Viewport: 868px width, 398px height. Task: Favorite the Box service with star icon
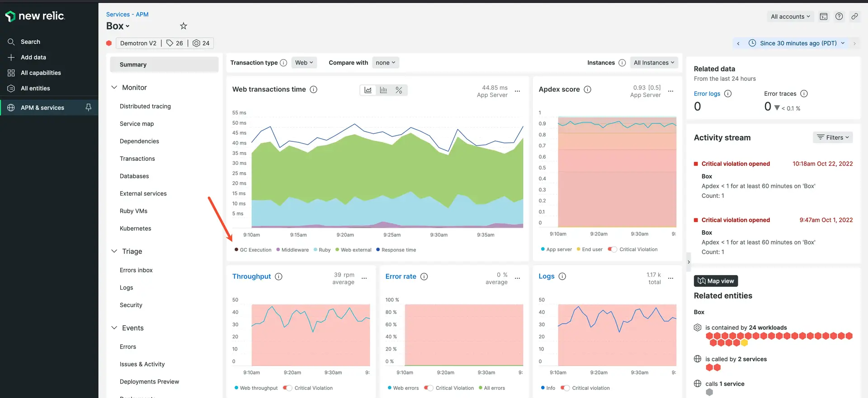tap(183, 26)
